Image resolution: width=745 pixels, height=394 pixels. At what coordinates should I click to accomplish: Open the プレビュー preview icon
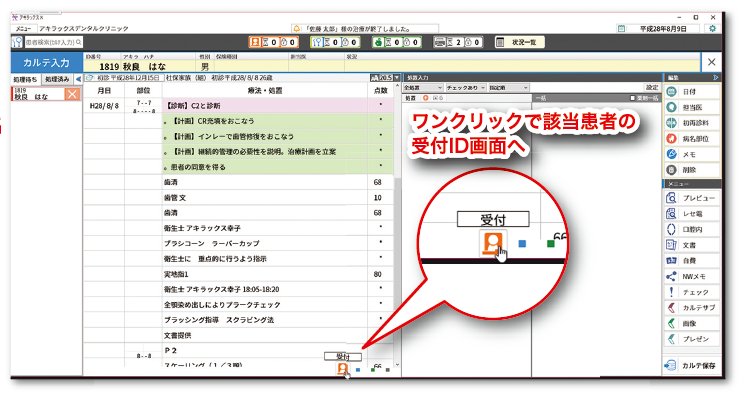click(671, 198)
